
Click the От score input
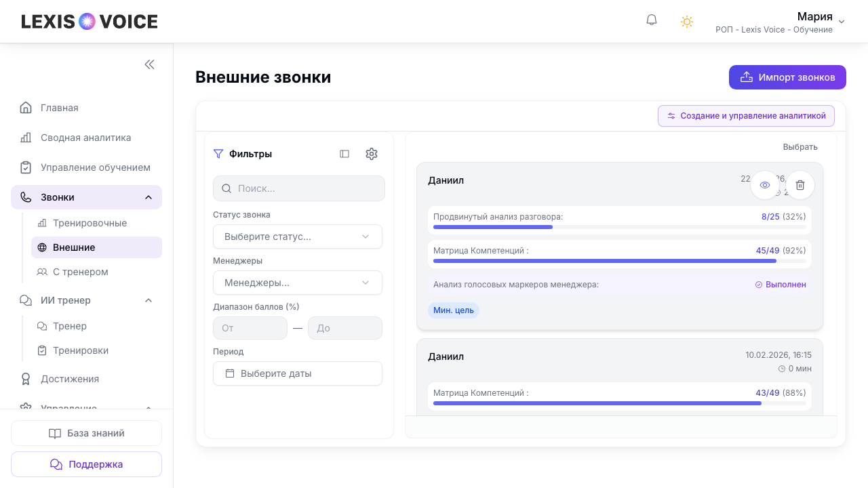pyautogui.click(x=250, y=328)
